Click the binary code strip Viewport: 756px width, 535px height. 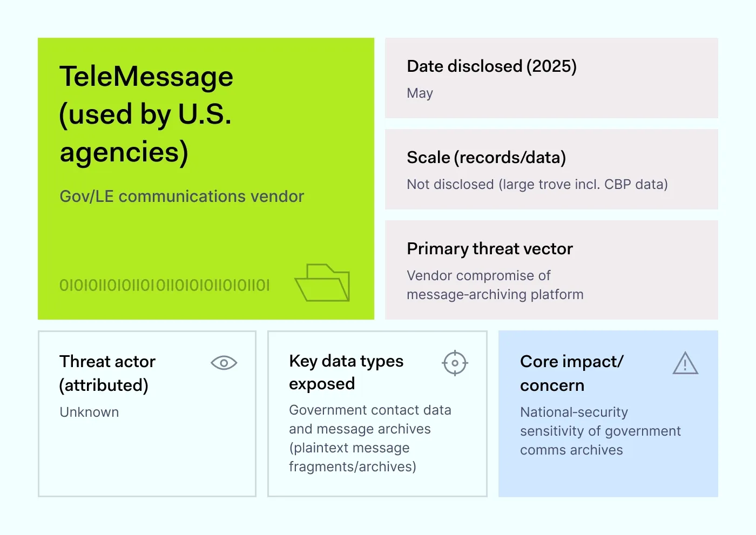coord(164,285)
